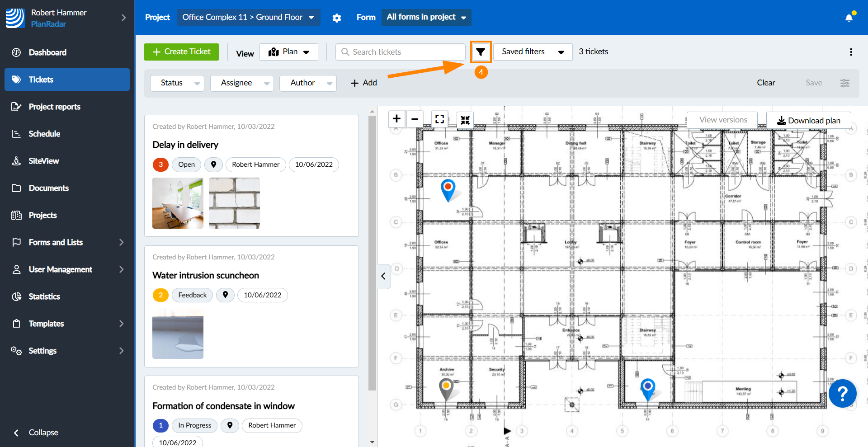
Task: Open the help question mark button
Action: (x=843, y=394)
